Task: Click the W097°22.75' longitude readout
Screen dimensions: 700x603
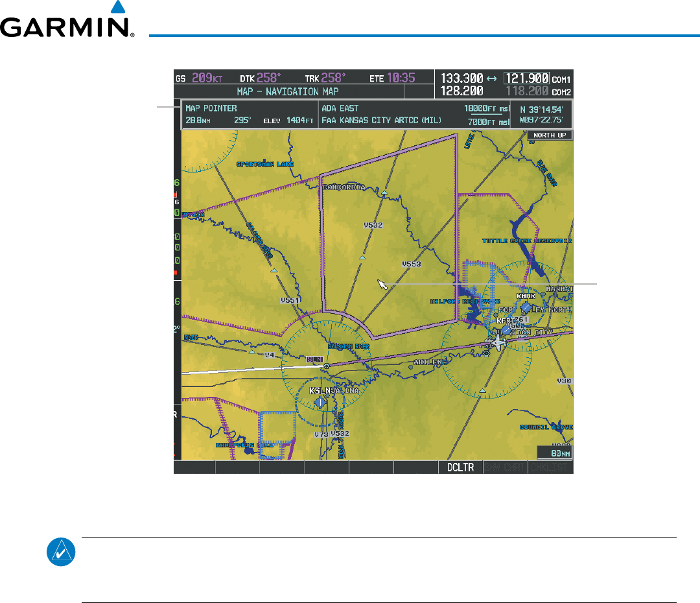Action: tap(541, 120)
